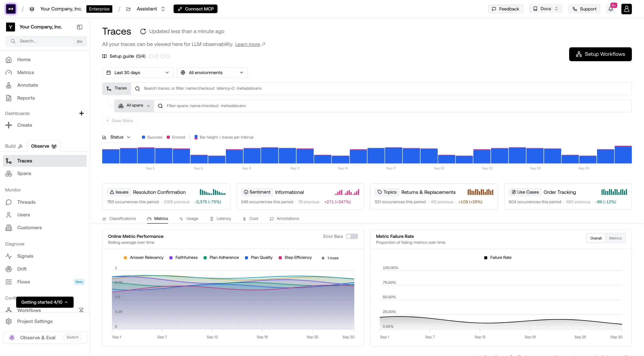Click the Setup Workflows button
Viewport: 644px width, 356px height.
click(x=600, y=54)
